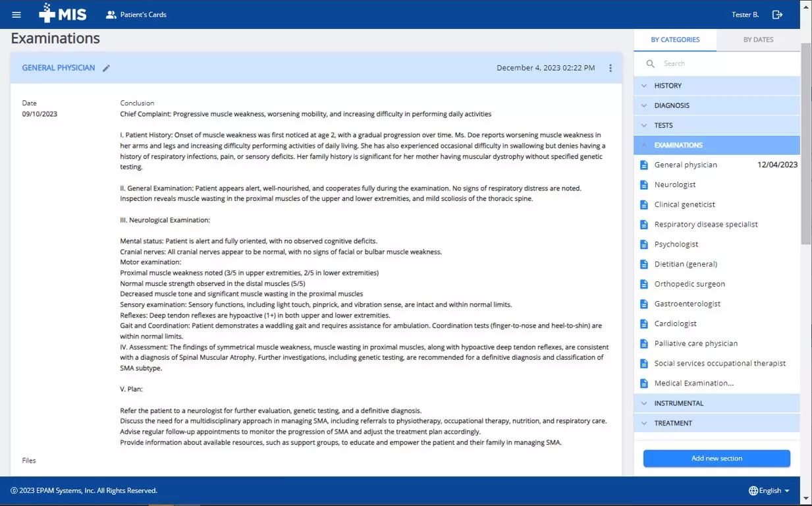Open Social services occupational therapist entry

720,363
